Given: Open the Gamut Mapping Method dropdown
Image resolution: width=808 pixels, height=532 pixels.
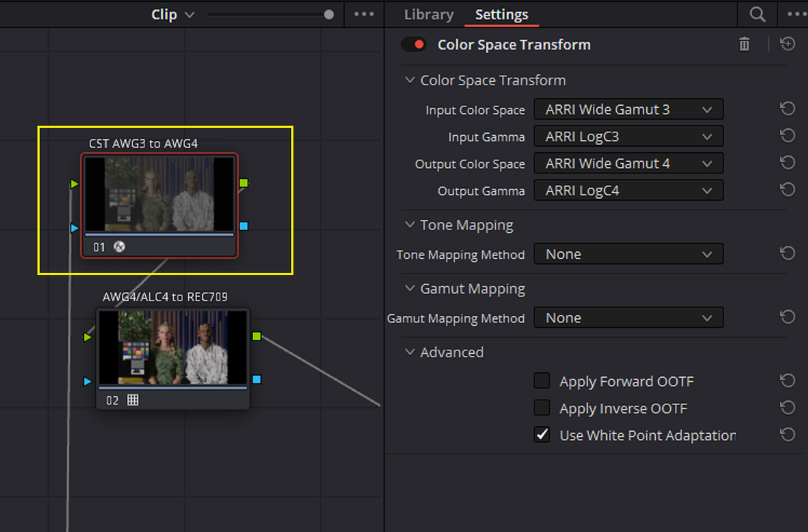Looking at the screenshot, I should coord(628,318).
